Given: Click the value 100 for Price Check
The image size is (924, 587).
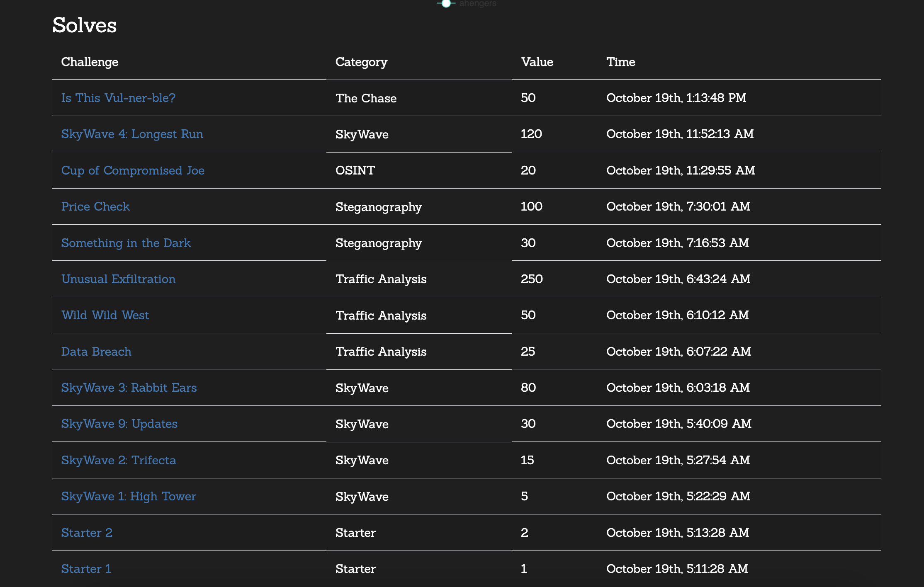Looking at the screenshot, I should (531, 206).
